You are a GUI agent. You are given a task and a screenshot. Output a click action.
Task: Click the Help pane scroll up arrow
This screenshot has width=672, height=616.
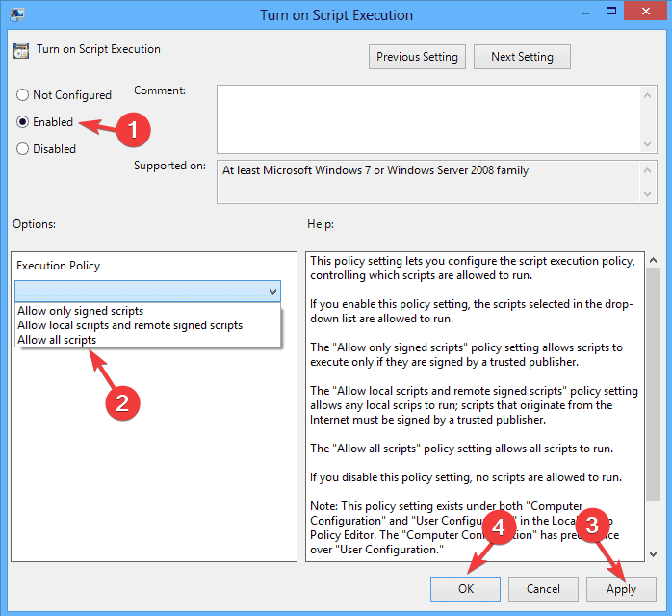click(x=653, y=260)
